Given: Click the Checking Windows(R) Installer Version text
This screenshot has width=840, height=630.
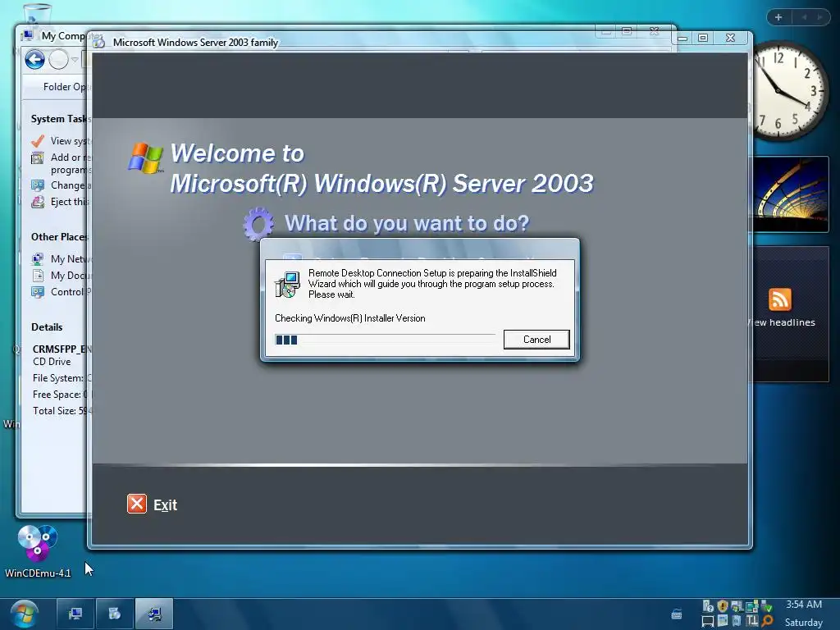Looking at the screenshot, I should tap(349, 318).
